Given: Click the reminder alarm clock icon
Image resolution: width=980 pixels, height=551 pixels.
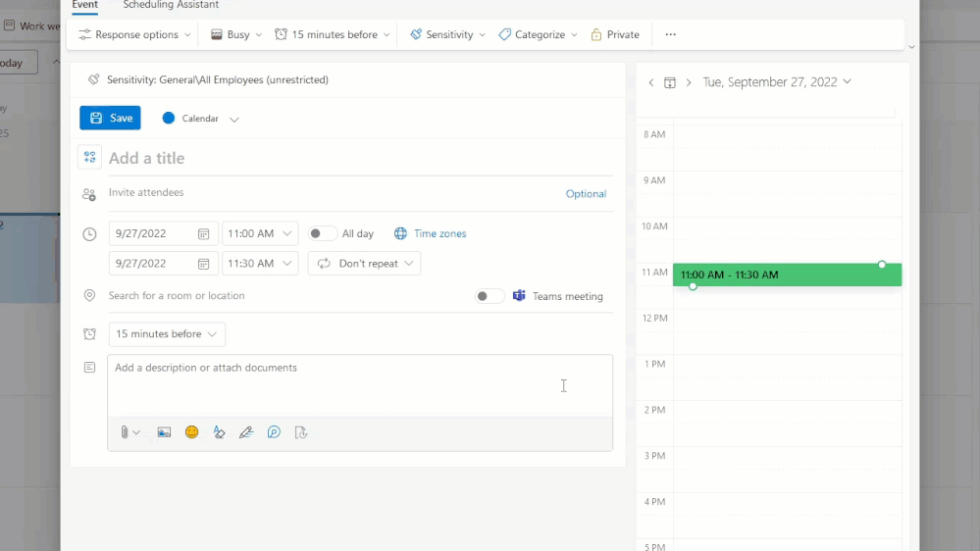Looking at the screenshot, I should pos(89,334).
